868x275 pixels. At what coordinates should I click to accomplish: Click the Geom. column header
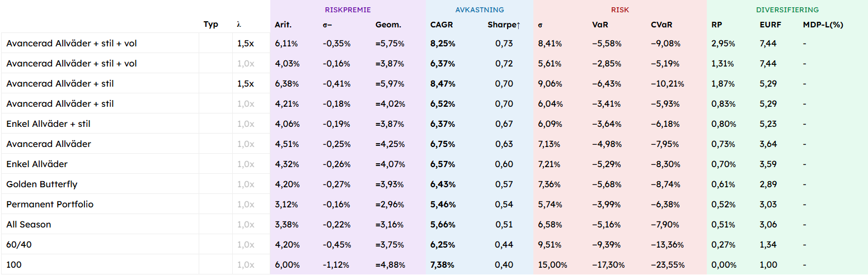(x=388, y=25)
